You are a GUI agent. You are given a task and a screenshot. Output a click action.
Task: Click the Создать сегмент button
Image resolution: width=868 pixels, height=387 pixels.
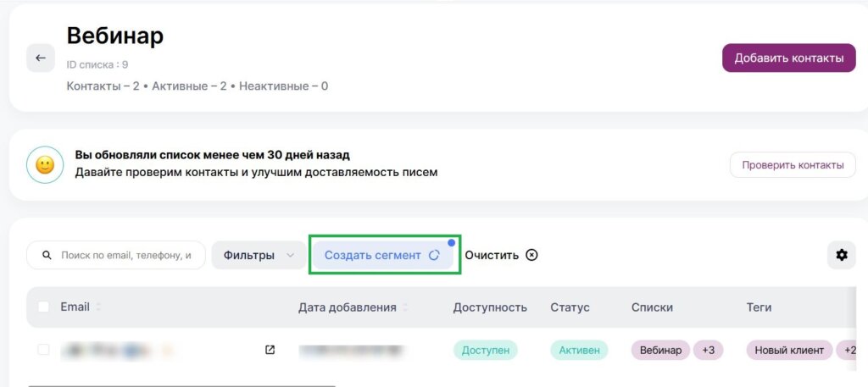pyautogui.click(x=373, y=255)
